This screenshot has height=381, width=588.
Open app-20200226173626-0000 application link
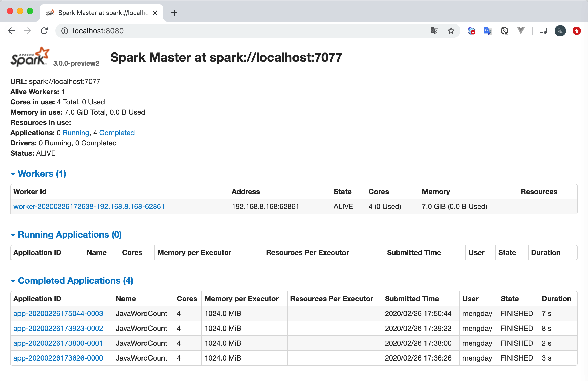(58, 358)
